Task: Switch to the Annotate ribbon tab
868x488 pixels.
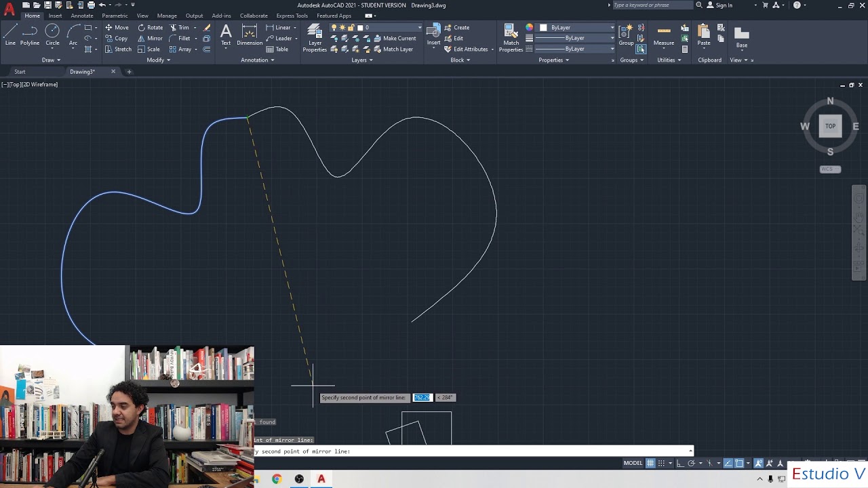Action: (82, 16)
